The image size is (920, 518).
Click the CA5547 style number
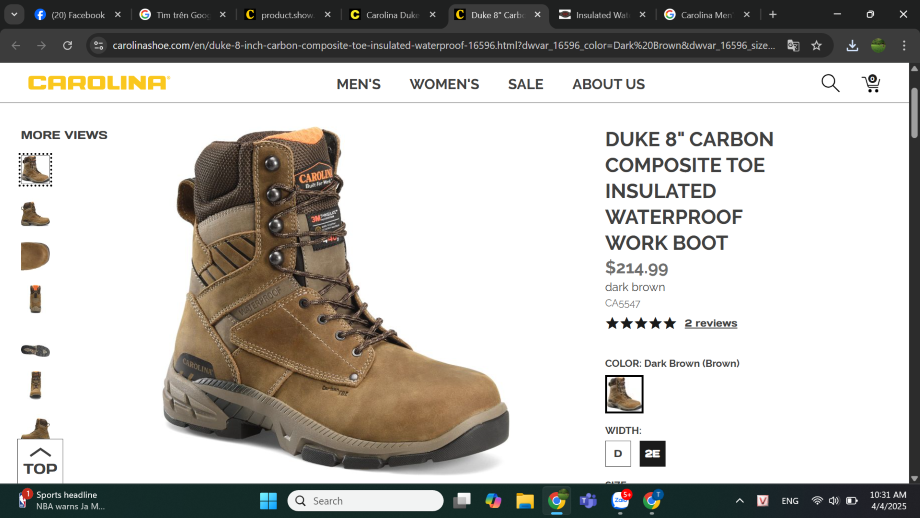coord(623,303)
